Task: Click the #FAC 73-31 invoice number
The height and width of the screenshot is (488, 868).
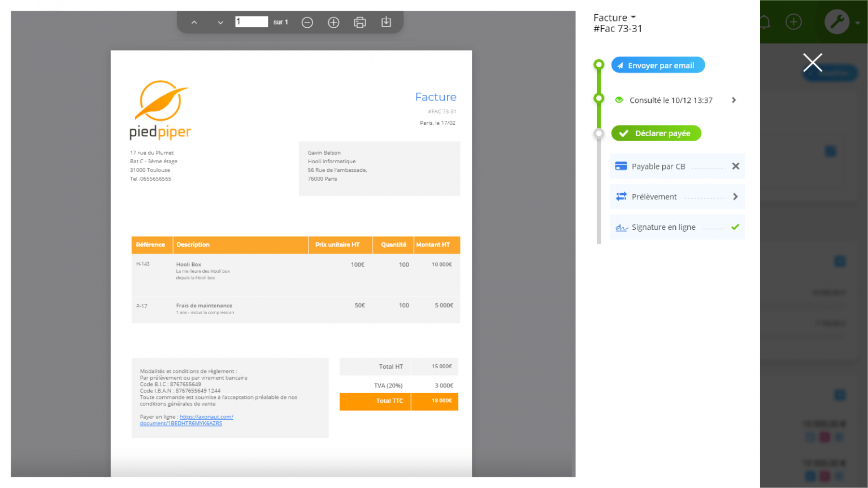Action: 442,111
